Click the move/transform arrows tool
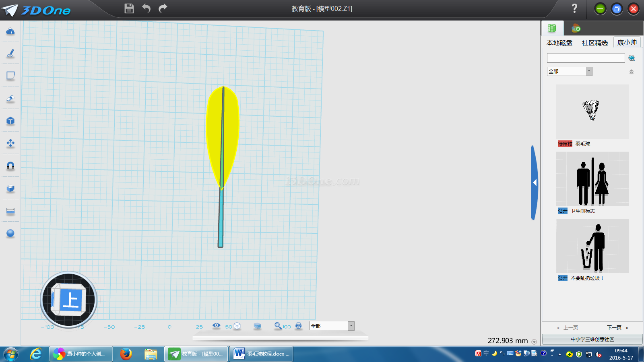 tap(10, 143)
